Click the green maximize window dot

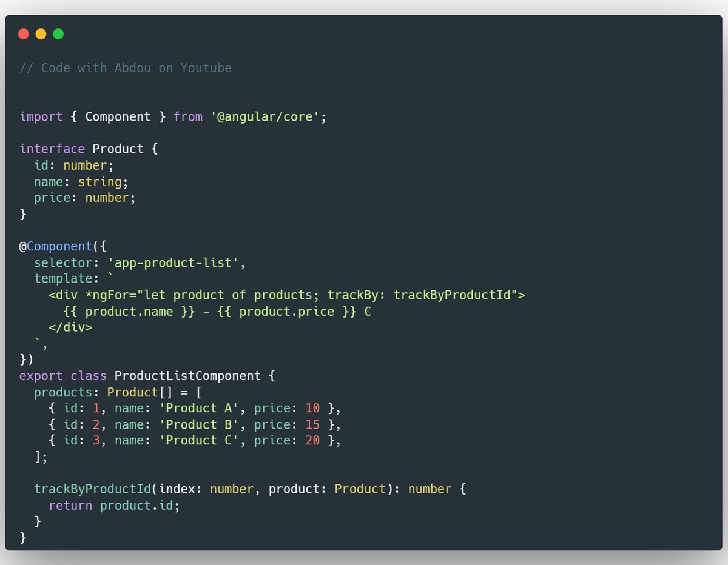(x=58, y=34)
